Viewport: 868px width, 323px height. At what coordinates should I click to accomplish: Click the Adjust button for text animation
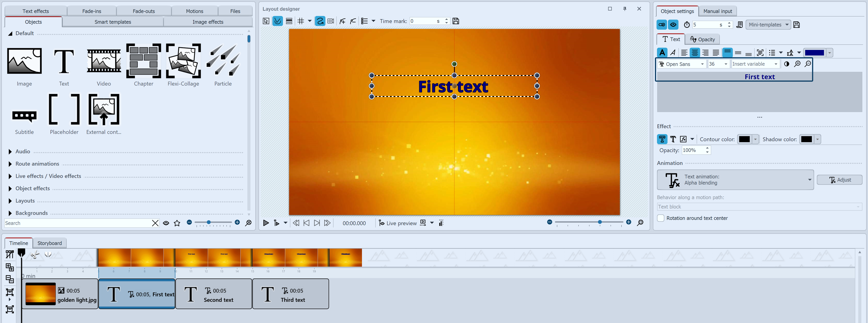coord(840,180)
